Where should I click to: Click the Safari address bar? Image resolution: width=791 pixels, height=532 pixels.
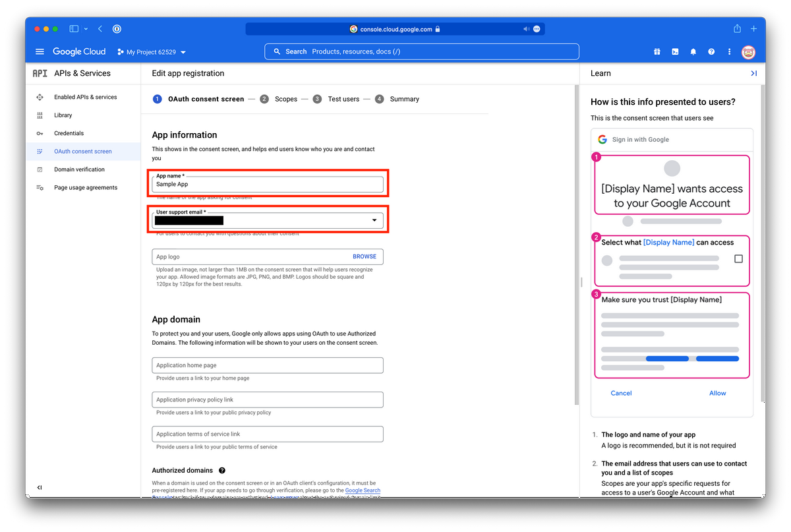pos(395,29)
